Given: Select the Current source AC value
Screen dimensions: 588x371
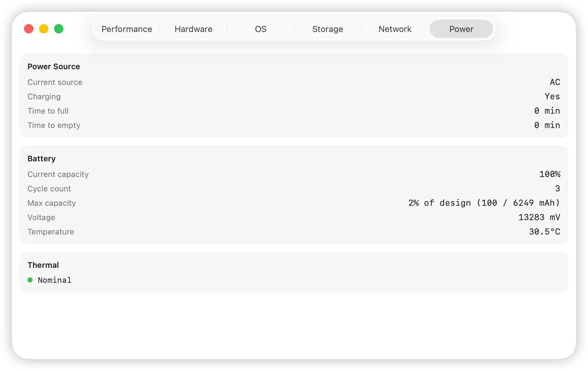Looking at the screenshot, I should click(555, 82).
